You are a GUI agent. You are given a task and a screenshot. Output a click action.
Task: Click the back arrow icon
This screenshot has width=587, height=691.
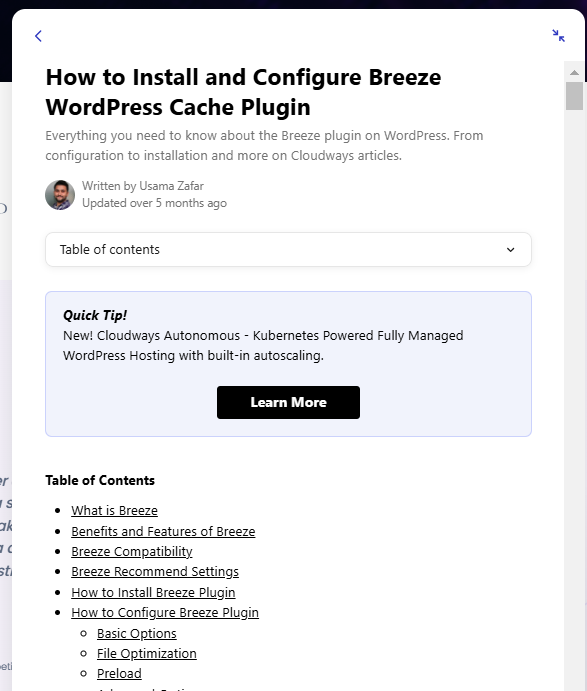(38, 36)
